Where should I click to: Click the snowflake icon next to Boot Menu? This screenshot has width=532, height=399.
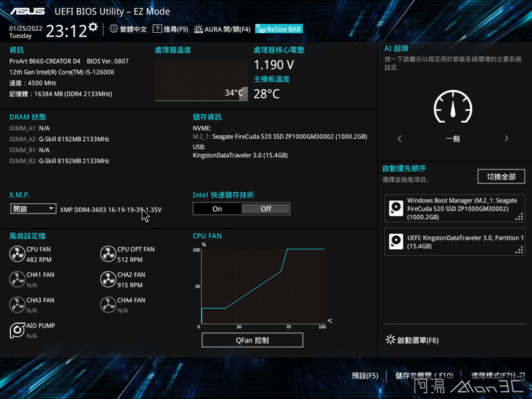pyautogui.click(x=390, y=340)
